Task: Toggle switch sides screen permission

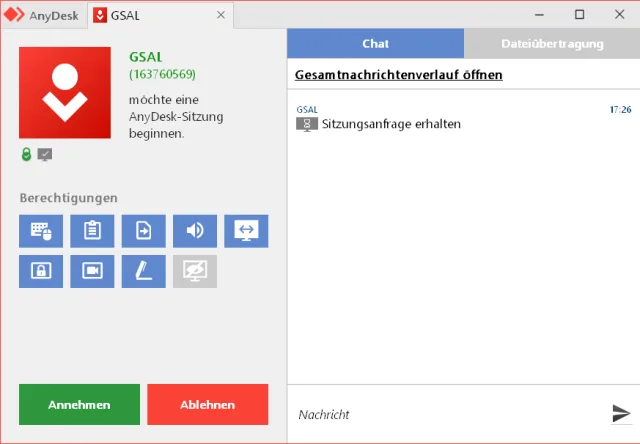Action: tap(246, 231)
